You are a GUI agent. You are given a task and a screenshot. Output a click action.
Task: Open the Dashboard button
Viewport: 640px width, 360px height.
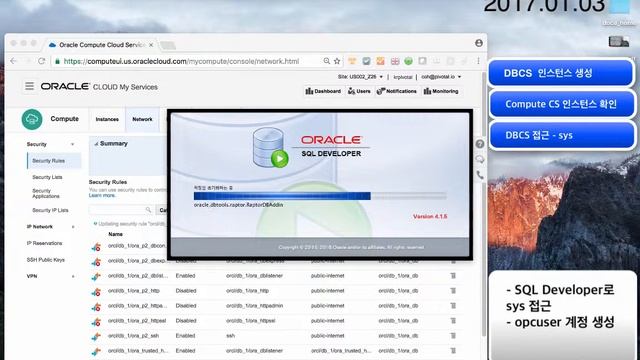[x=323, y=91]
